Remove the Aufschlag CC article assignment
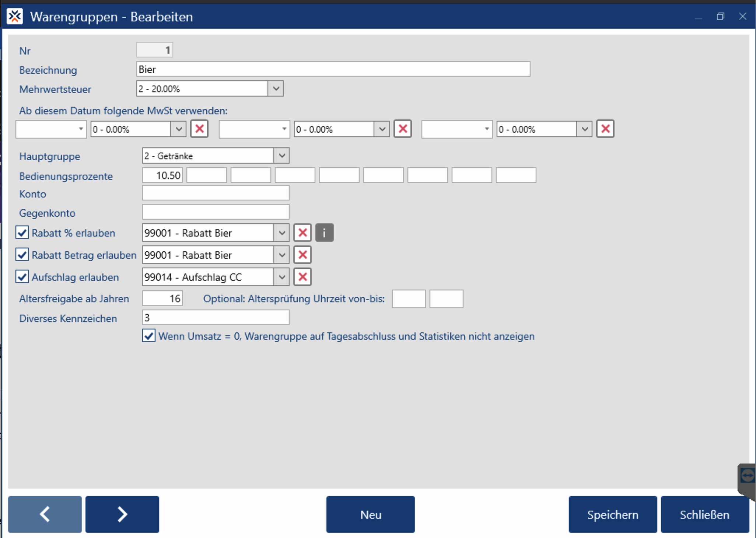The image size is (756, 538). click(x=302, y=277)
